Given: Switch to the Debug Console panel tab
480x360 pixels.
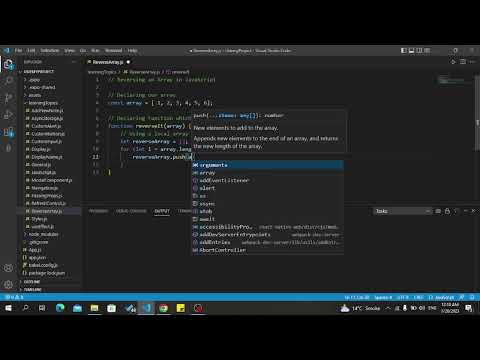Looking at the screenshot, I should pyautogui.click(x=131, y=211).
